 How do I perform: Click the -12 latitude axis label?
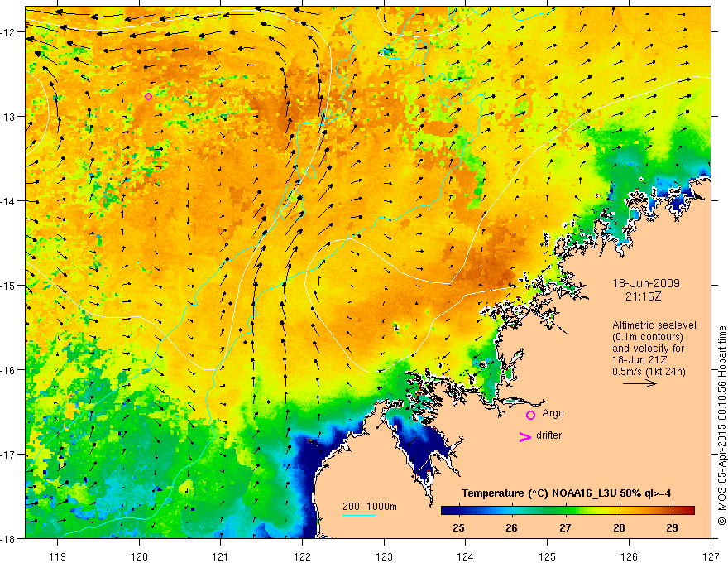pyautogui.click(x=10, y=32)
